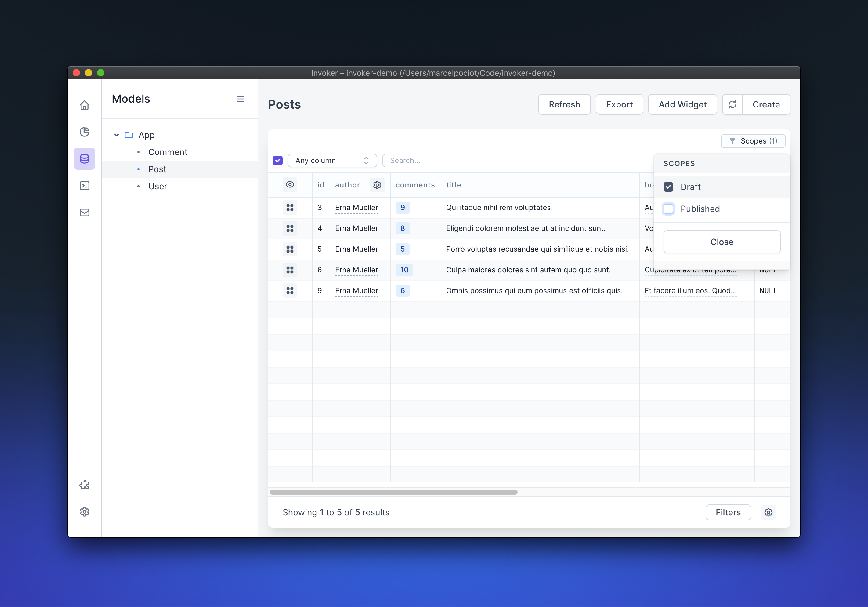The image size is (868, 607).
Task: Open row actions grid icon for post 6
Action: coord(290,270)
